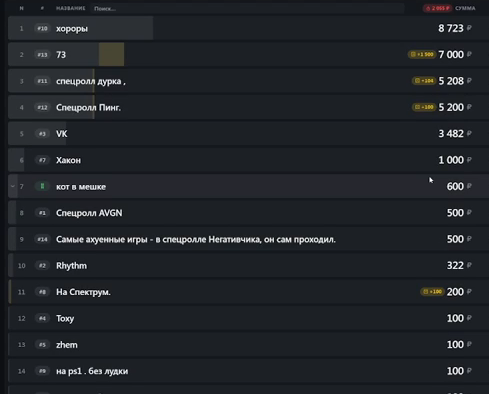
Task: Sort by the СУММА column header
Action: [x=465, y=8]
